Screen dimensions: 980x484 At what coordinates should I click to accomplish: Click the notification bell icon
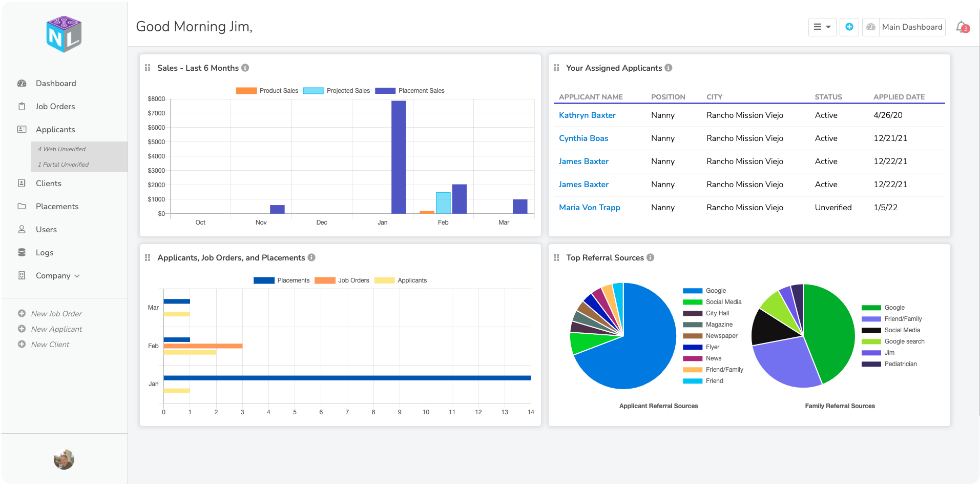pos(962,27)
